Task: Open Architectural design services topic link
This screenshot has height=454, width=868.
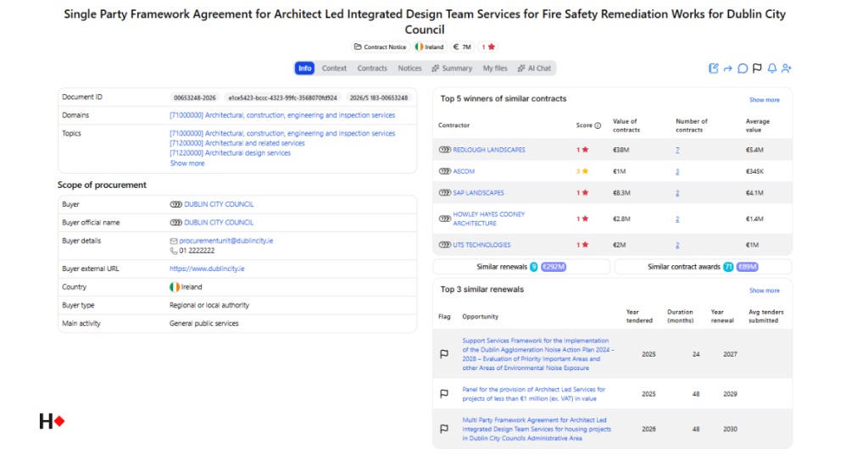Action: click(x=230, y=153)
